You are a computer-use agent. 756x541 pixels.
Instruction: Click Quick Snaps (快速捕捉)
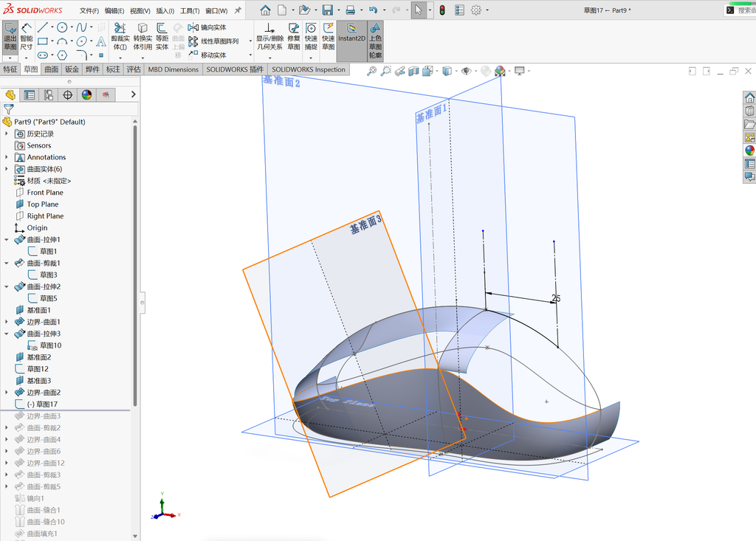(x=311, y=37)
